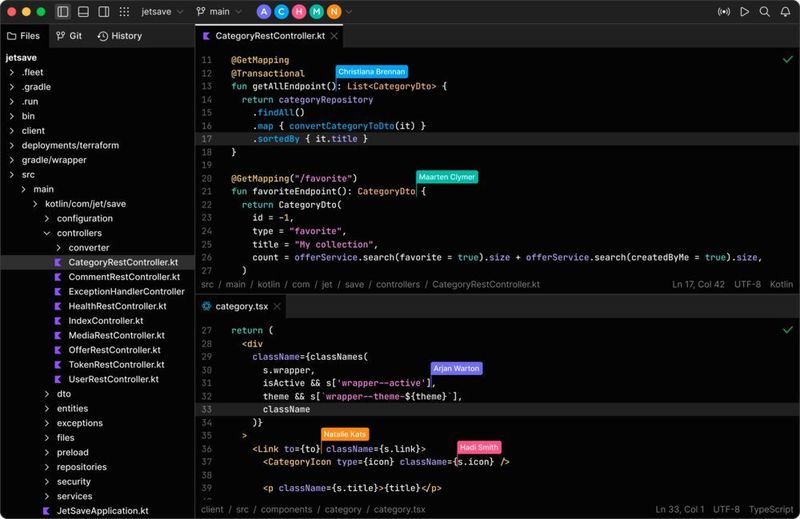Click the OfferRestController.kt Kotlin file icon
This screenshot has height=519, width=800.
point(58,350)
